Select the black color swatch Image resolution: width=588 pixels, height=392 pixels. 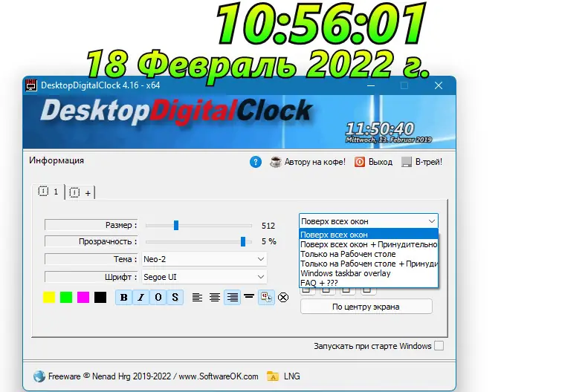[x=100, y=298]
